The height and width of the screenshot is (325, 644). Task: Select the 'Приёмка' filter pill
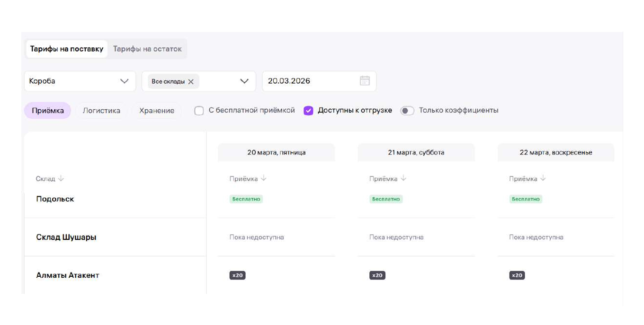tap(48, 111)
